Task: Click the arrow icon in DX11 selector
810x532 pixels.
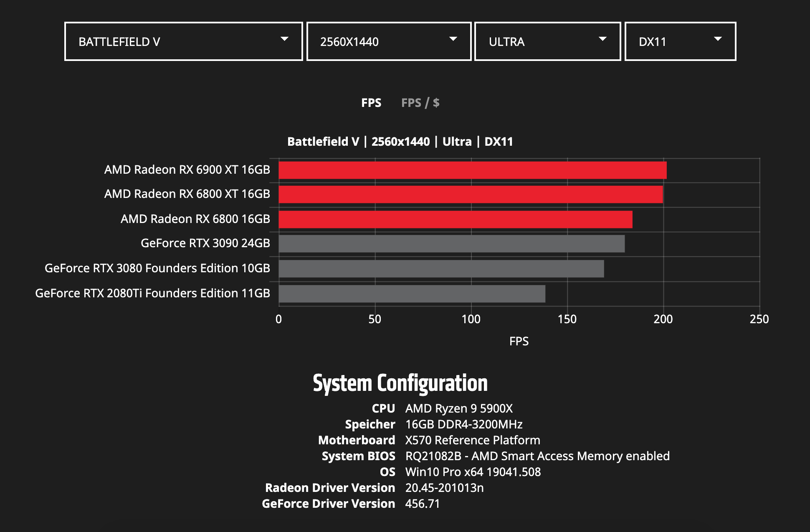Action: (x=718, y=39)
